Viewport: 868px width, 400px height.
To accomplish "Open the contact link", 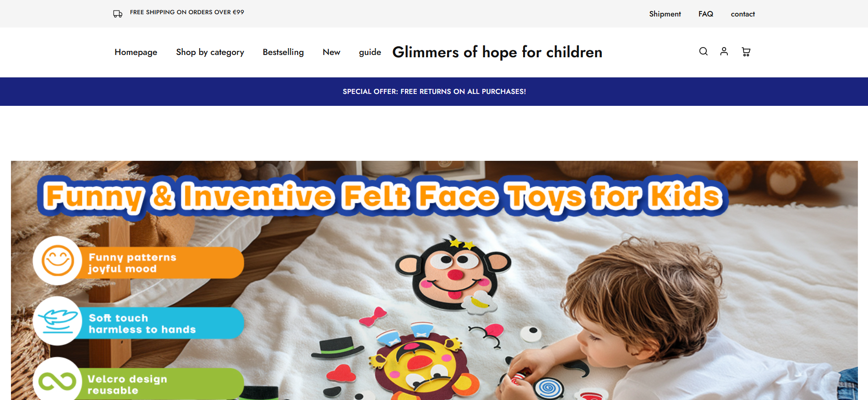I will [x=742, y=14].
